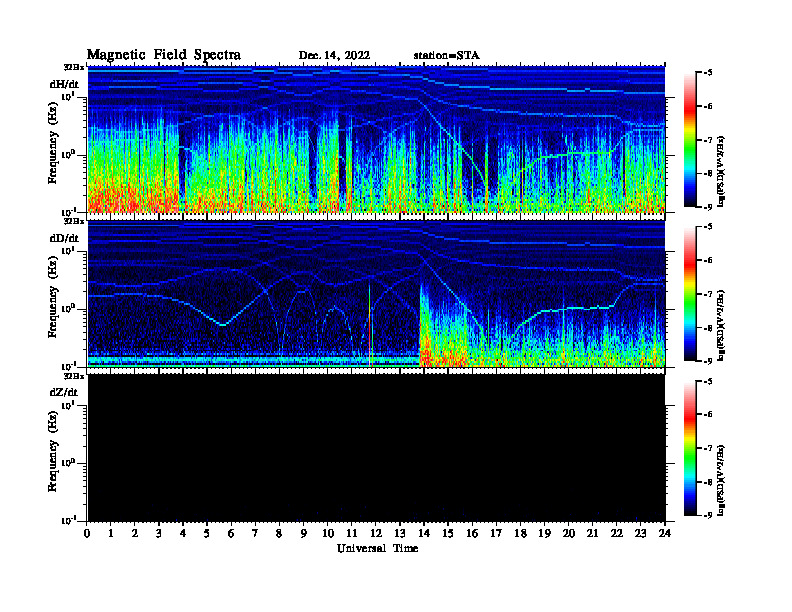Viewport: 792px width, 612px height.
Task: Click hour 13 on the Universal Time axis
Action: point(400,533)
